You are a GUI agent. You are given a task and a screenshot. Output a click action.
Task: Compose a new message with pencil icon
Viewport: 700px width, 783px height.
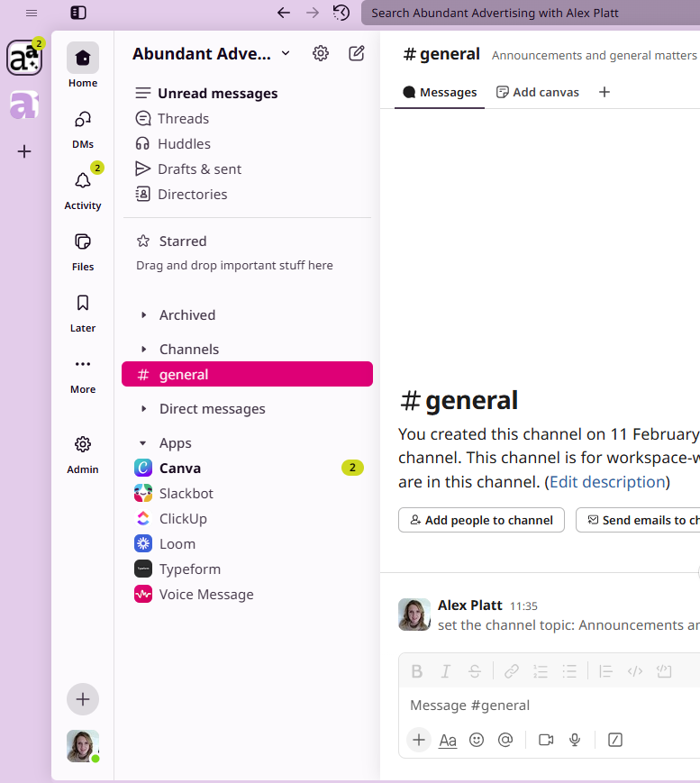pyautogui.click(x=357, y=53)
